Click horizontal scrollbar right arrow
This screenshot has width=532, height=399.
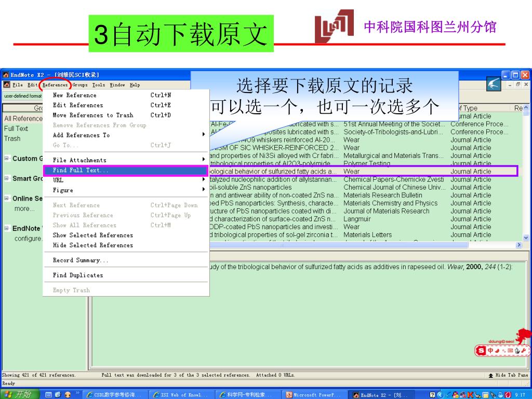[x=518, y=245]
